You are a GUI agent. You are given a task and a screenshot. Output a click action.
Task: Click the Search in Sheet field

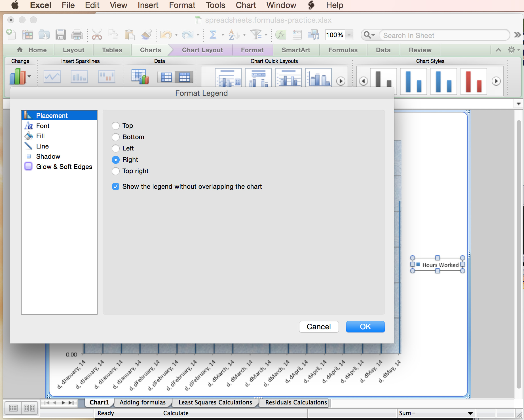tap(440, 35)
